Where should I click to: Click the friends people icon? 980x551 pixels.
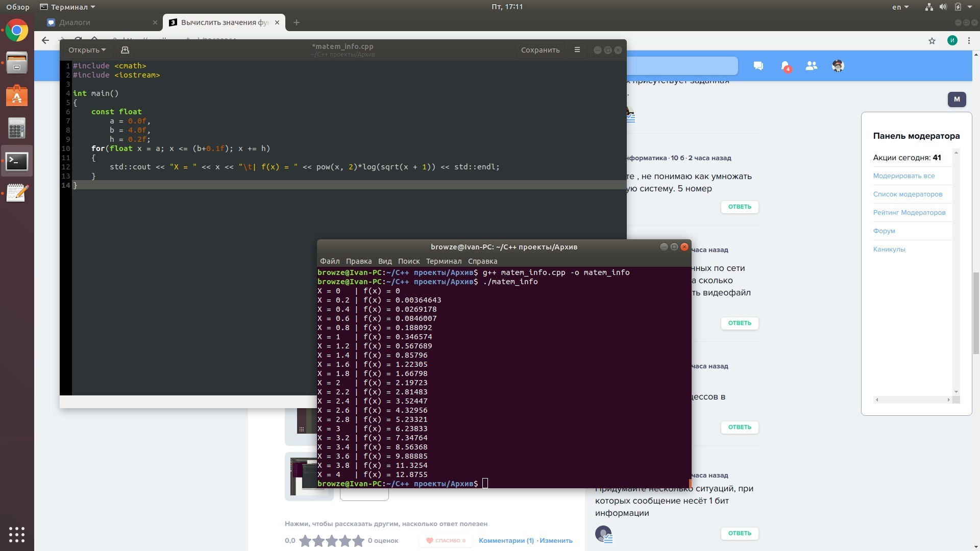pyautogui.click(x=811, y=66)
